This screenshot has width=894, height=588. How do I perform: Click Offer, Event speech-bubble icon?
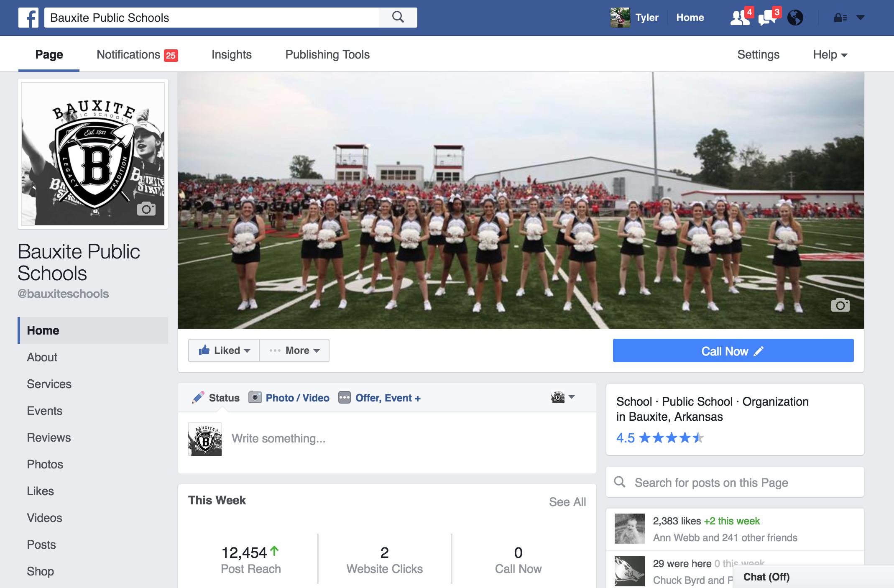pos(345,397)
